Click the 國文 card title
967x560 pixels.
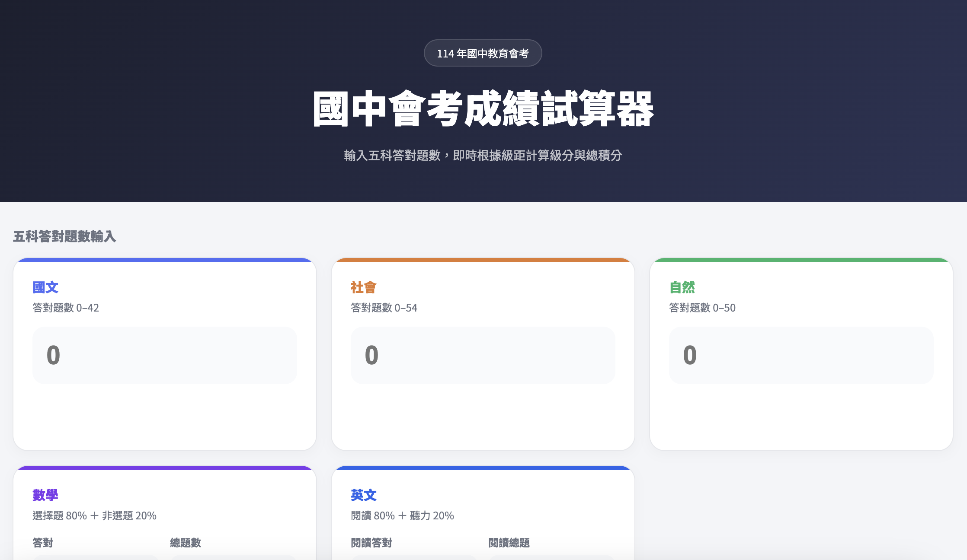pos(45,287)
